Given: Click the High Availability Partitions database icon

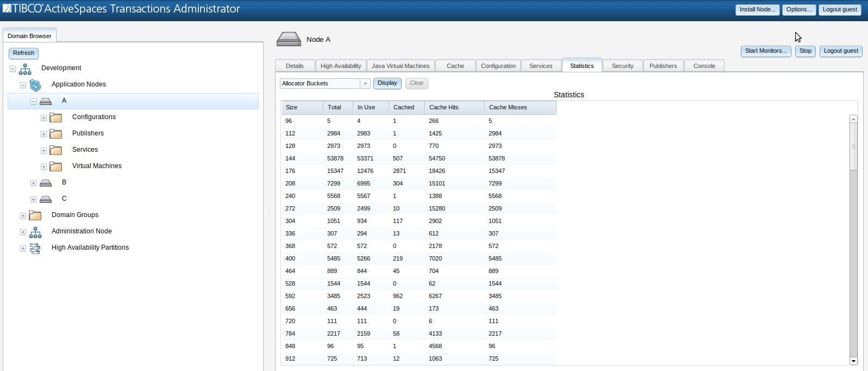Looking at the screenshot, I should 35,249.
